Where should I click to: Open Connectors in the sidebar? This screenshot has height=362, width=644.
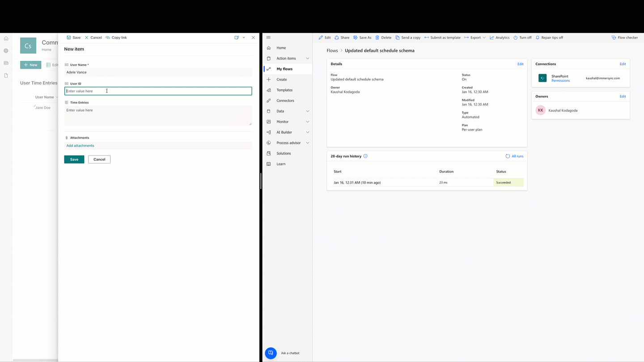point(285,101)
